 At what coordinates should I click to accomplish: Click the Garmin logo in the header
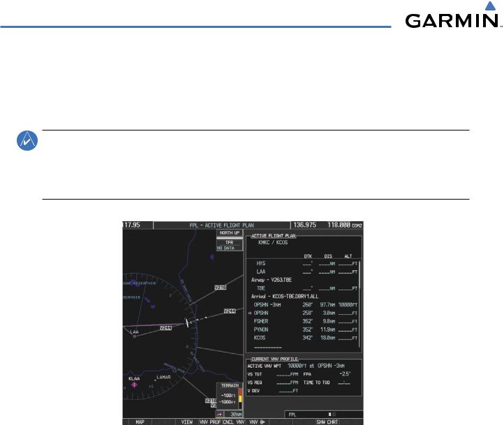[454, 15]
